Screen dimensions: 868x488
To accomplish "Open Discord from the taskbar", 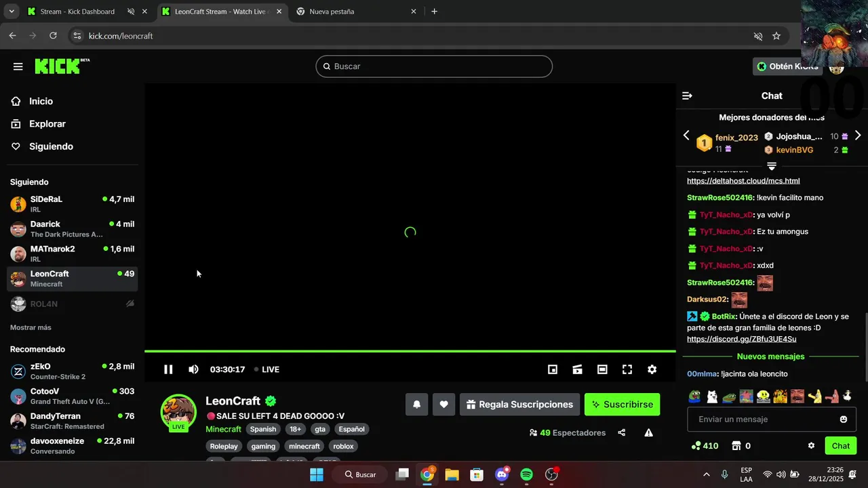I will pyautogui.click(x=502, y=474).
